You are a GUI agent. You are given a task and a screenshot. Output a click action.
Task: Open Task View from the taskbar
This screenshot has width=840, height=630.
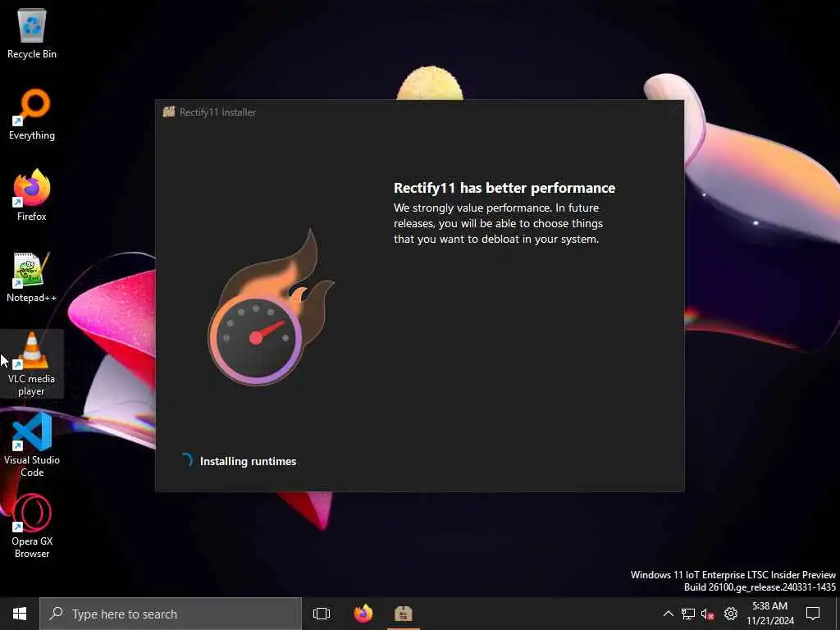pyautogui.click(x=322, y=614)
